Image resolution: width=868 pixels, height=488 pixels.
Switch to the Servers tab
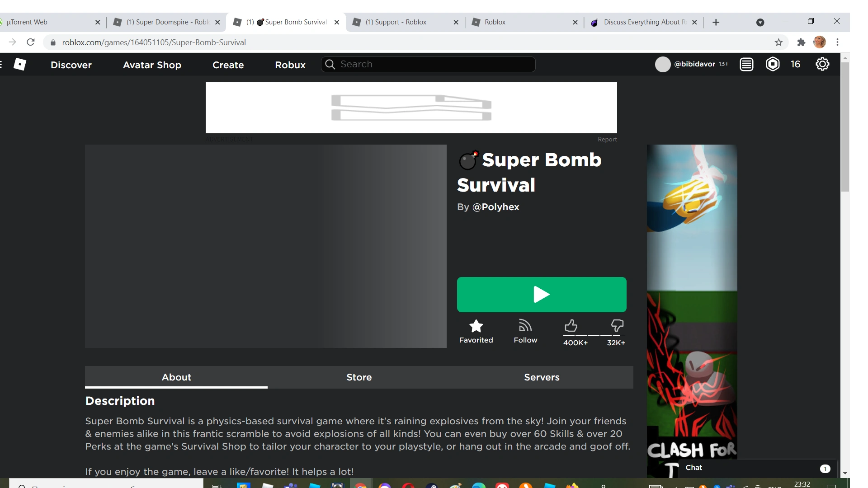click(x=542, y=377)
